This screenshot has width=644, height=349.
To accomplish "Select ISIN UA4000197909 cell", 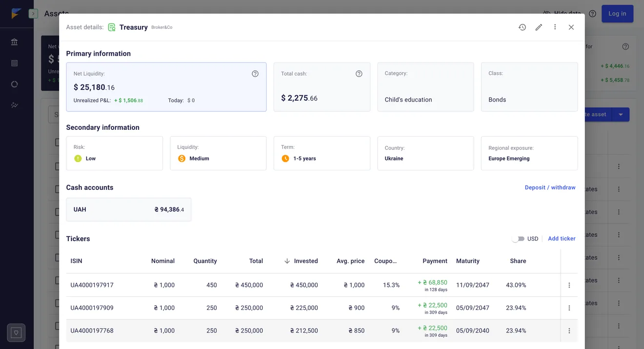I will [x=92, y=308].
